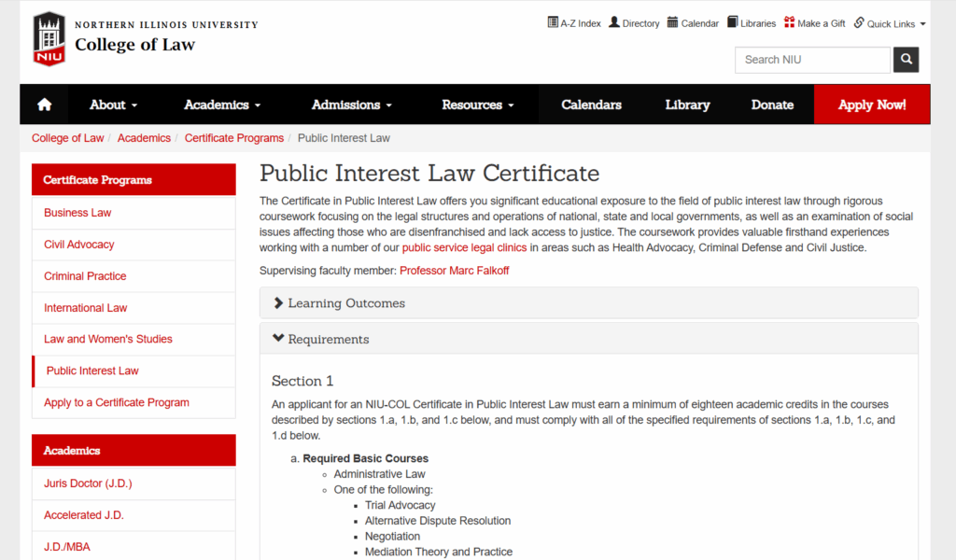The width and height of the screenshot is (956, 560).
Task: Click the search magnifier button
Action: pyautogui.click(x=906, y=60)
